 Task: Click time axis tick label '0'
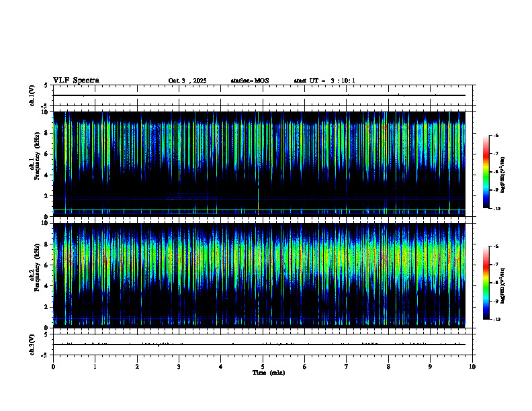click(53, 367)
